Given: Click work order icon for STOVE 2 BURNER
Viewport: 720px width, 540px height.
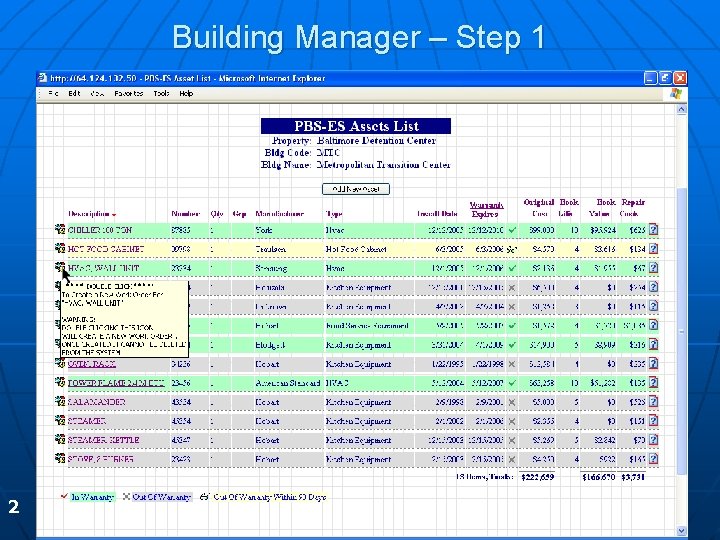Looking at the screenshot, I should (x=60, y=458).
